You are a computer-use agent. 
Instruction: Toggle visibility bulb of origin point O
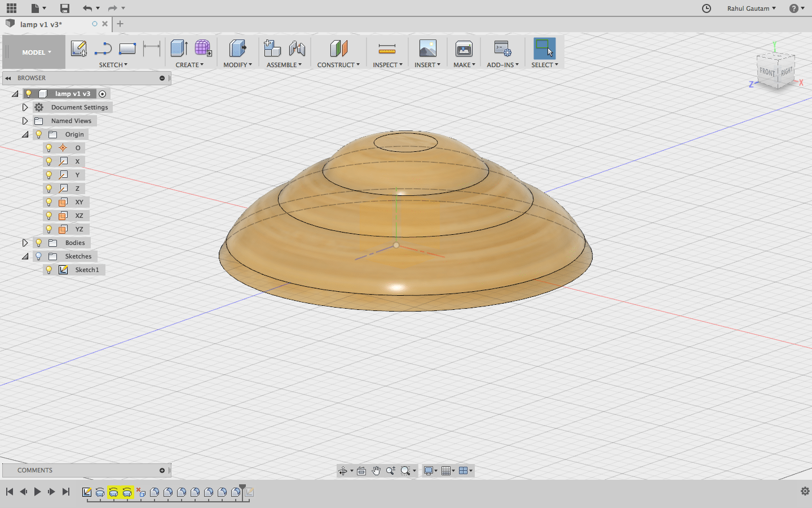point(49,148)
